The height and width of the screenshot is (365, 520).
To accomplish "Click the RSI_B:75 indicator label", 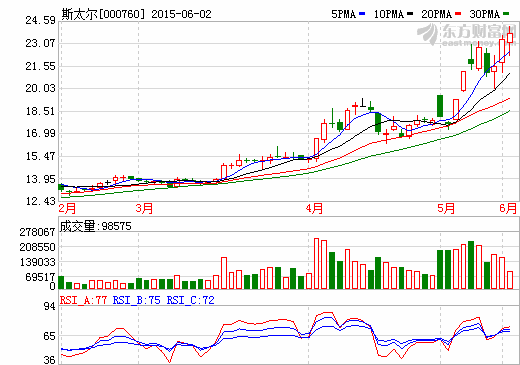I will click(x=137, y=300).
